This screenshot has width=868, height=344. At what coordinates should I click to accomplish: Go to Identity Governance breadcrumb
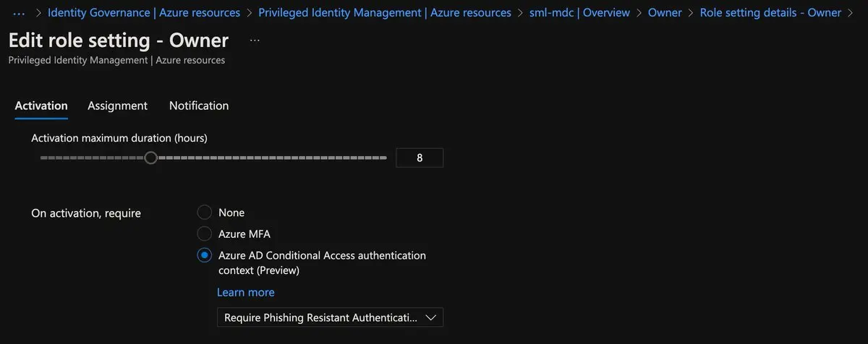(143, 13)
